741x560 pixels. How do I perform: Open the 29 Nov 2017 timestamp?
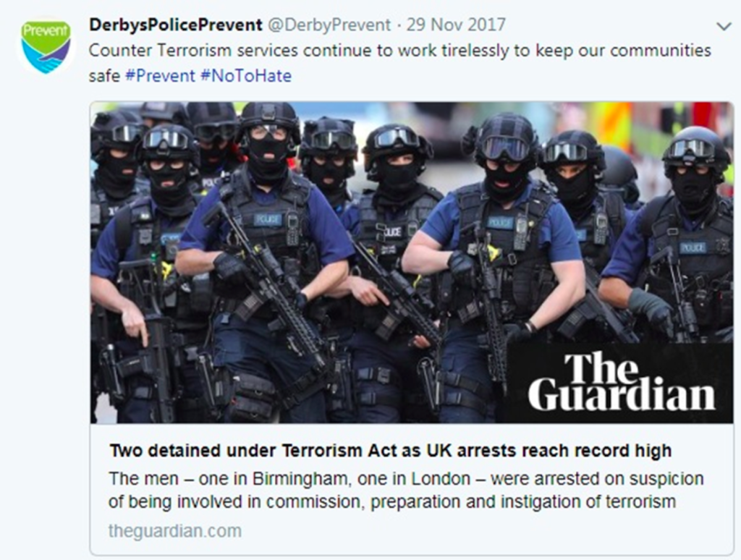point(456,25)
